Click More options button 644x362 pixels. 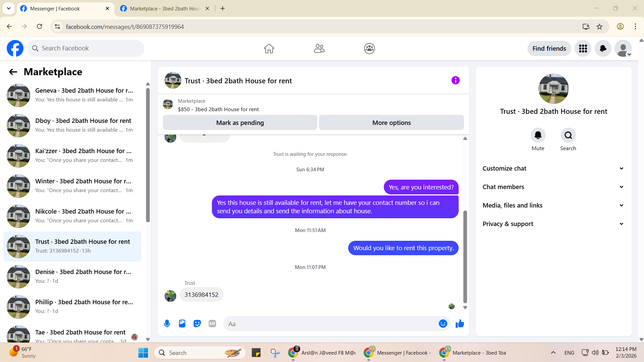click(x=392, y=123)
